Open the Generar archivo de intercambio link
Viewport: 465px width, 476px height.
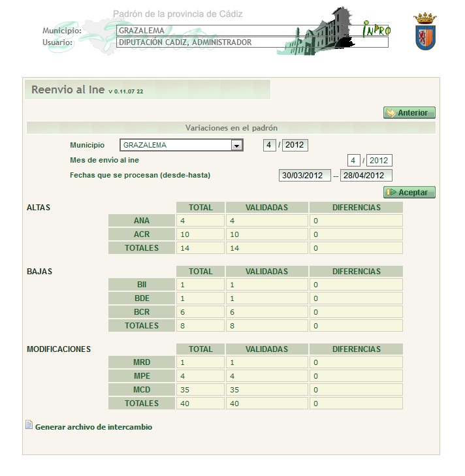pyautogui.click(x=93, y=427)
